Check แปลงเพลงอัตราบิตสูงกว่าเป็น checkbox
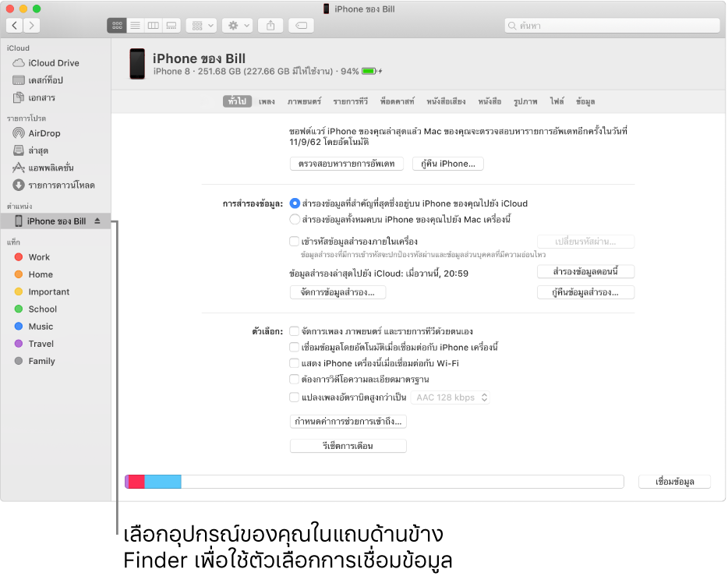Image resolution: width=728 pixels, height=576 pixels. click(x=294, y=398)
